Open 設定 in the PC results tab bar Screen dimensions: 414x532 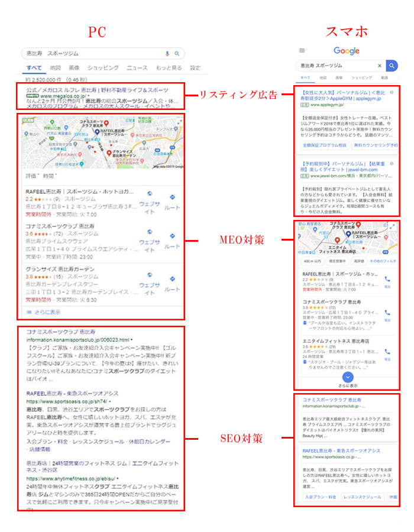195,68
